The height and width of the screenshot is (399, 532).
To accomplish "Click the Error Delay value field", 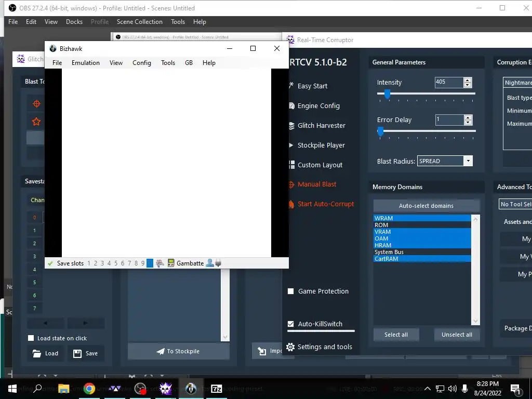I will pyautogui.click(x=449, y=119).
